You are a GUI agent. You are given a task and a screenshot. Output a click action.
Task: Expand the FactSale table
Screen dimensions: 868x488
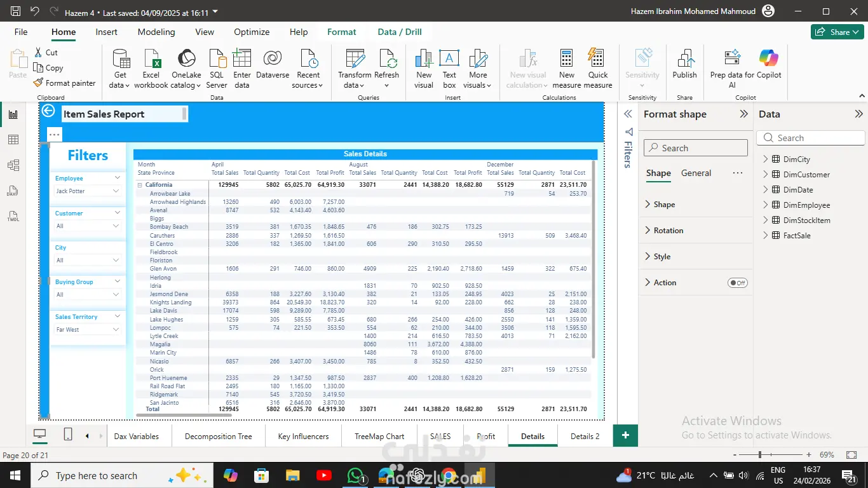pos(765,236)
